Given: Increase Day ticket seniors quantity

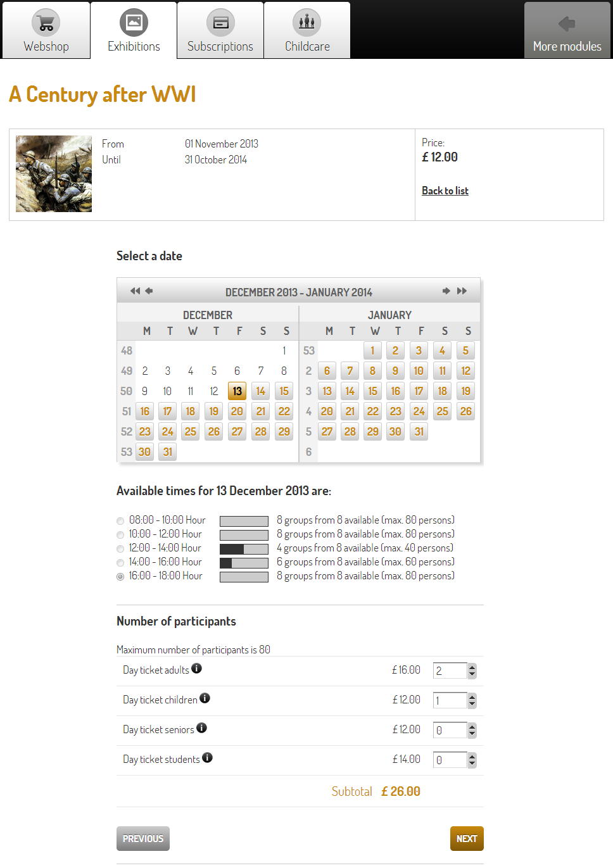Looking at the screenshot, I should coord(472,726).
